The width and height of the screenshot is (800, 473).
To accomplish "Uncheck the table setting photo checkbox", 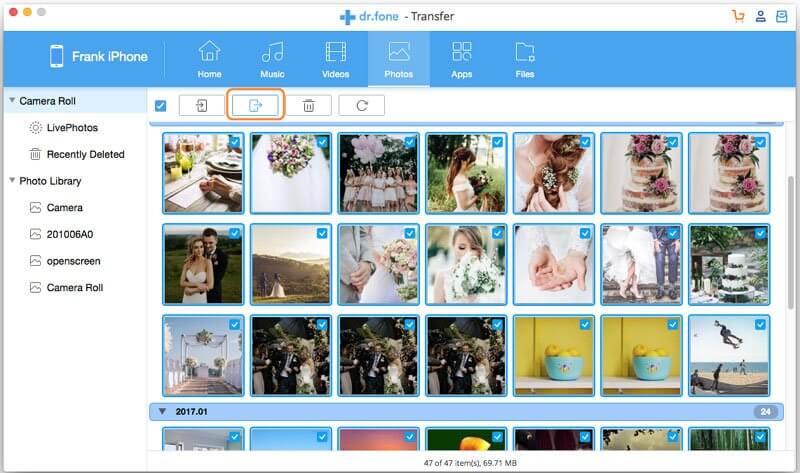I will [235, 142].
